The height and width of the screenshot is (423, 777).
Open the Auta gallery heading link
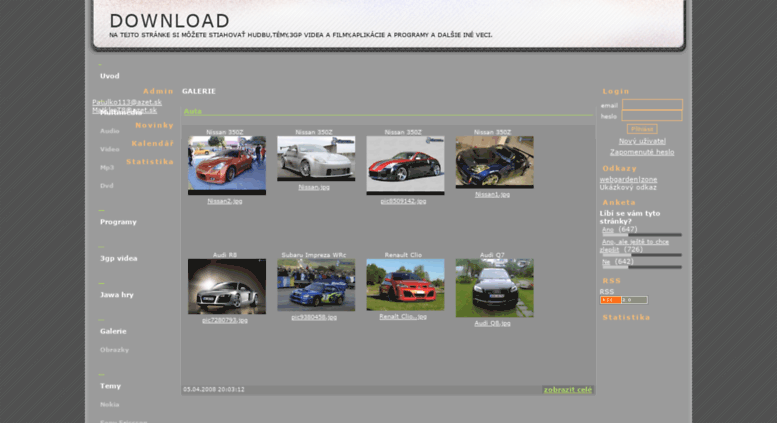(x=193, y=111)
